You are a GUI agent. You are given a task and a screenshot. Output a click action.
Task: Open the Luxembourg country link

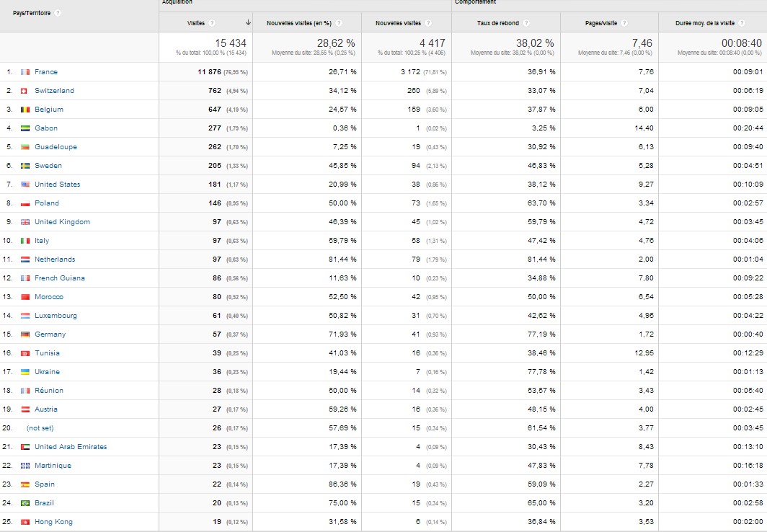click(x=56, y=316)
